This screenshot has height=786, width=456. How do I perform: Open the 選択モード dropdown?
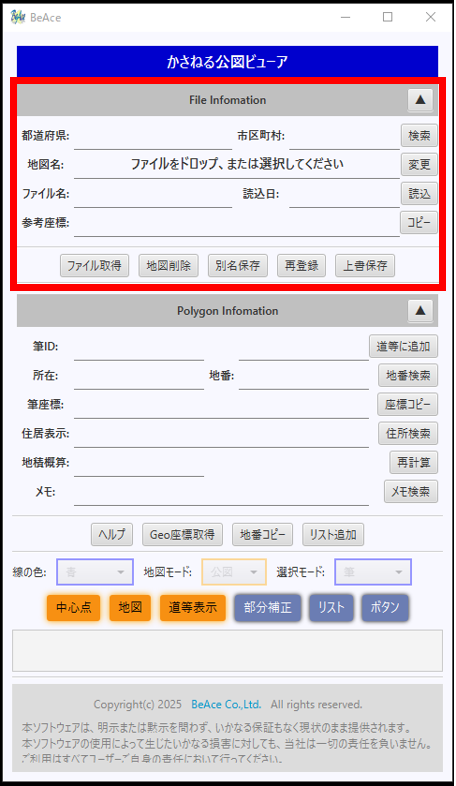[373, 572]
